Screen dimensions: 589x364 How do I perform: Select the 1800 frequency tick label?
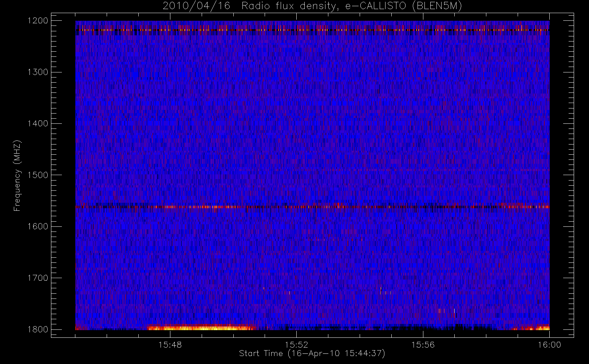coord(38,329)
